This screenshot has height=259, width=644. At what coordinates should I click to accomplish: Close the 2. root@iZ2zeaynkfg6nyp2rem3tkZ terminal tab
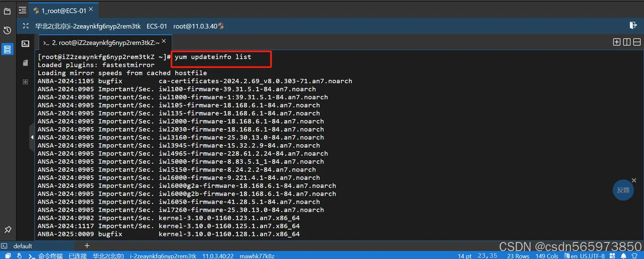pos(165,41)
